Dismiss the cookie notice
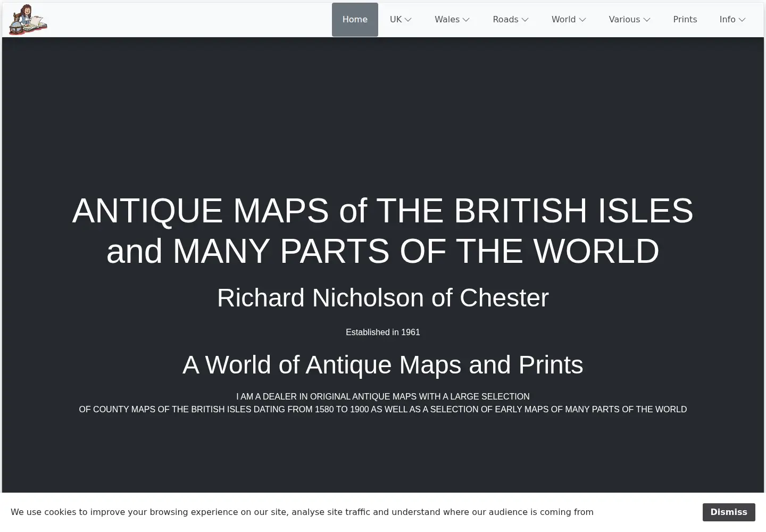 (x=729, y=512)
